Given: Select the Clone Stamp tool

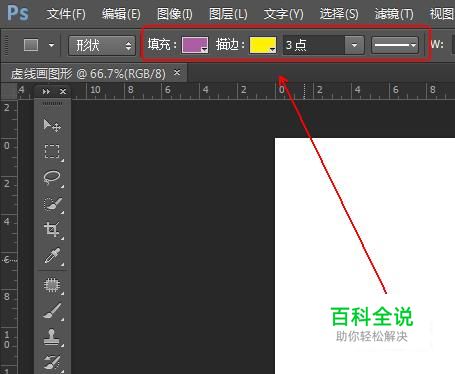Looking at the screenshot, I should [52, 337].
